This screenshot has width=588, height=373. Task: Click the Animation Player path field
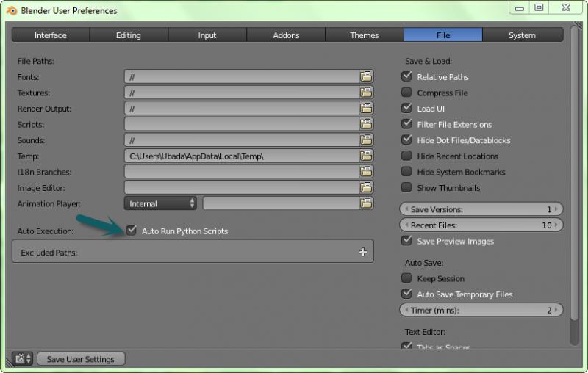coord(281,203)
